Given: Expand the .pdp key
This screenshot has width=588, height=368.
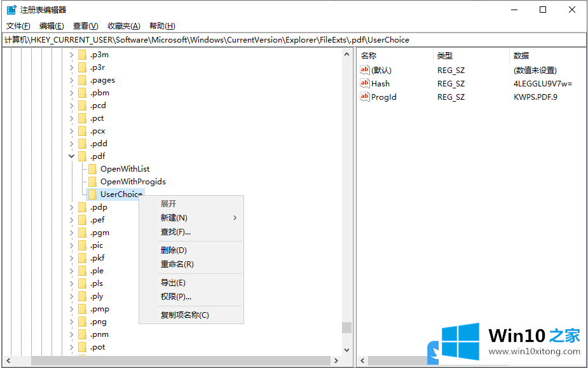Looking at the screenshot, I should coord(72,207).
